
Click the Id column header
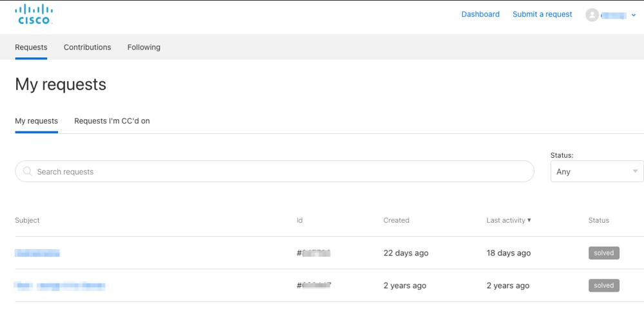click(x=300, y=220)
